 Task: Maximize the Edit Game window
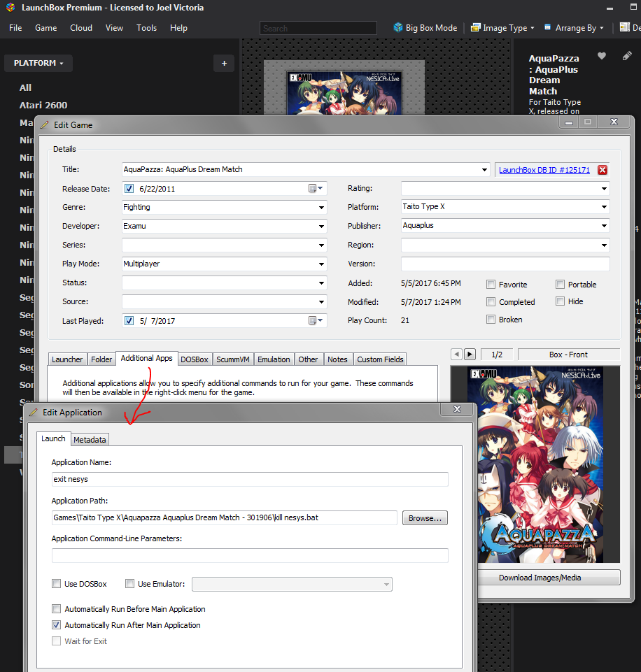pos(589,122)
